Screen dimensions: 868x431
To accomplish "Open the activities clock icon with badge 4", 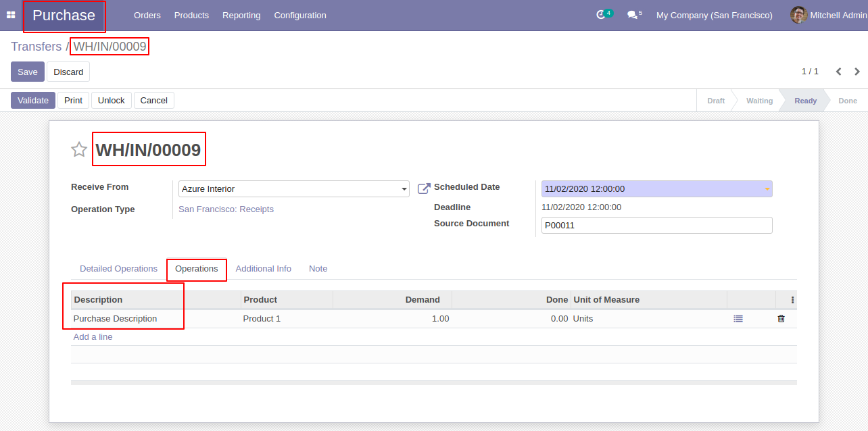I will tap(601, 15).
